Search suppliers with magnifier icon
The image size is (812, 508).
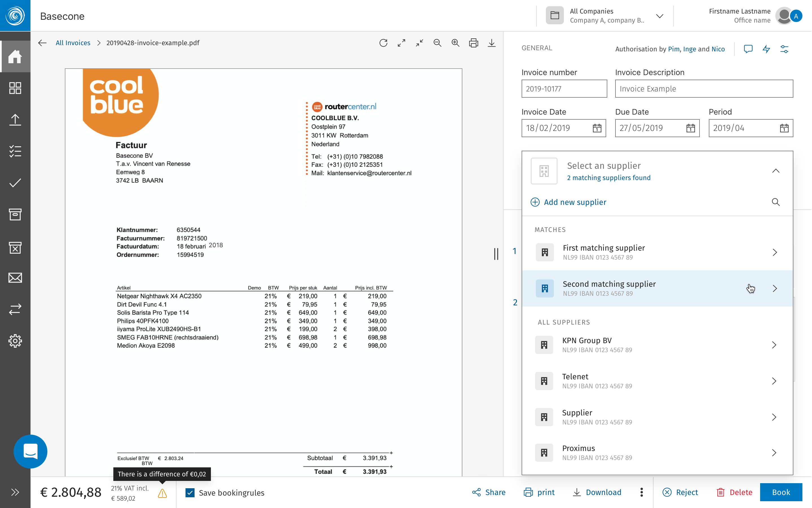pyautogui.click(x=776, y=202)
